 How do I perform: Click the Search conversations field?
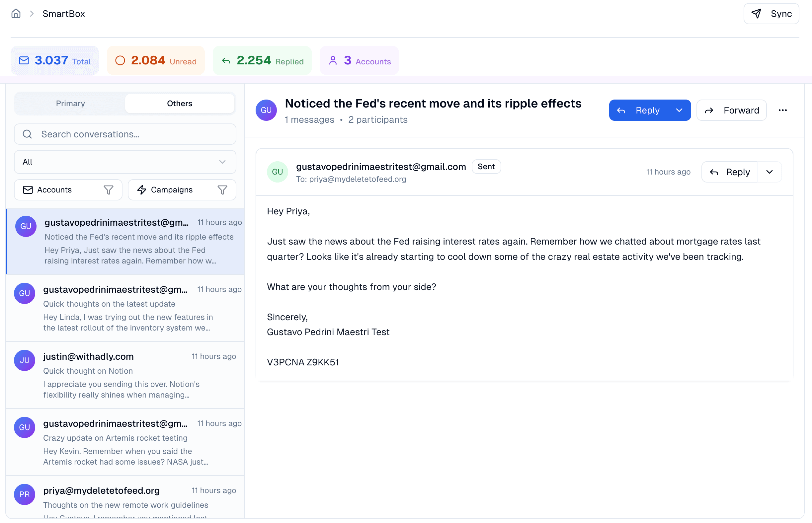(125, 134)
